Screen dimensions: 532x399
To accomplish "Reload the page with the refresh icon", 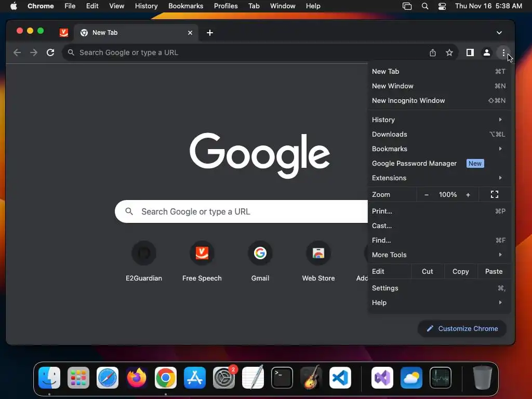I will [x=50, y=52].
